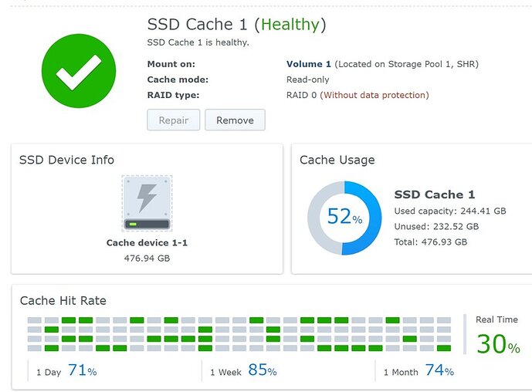Screen dimensions: 532x392
Task: Click the cache hit rate block grid
Action: click(x=239, y=333)
